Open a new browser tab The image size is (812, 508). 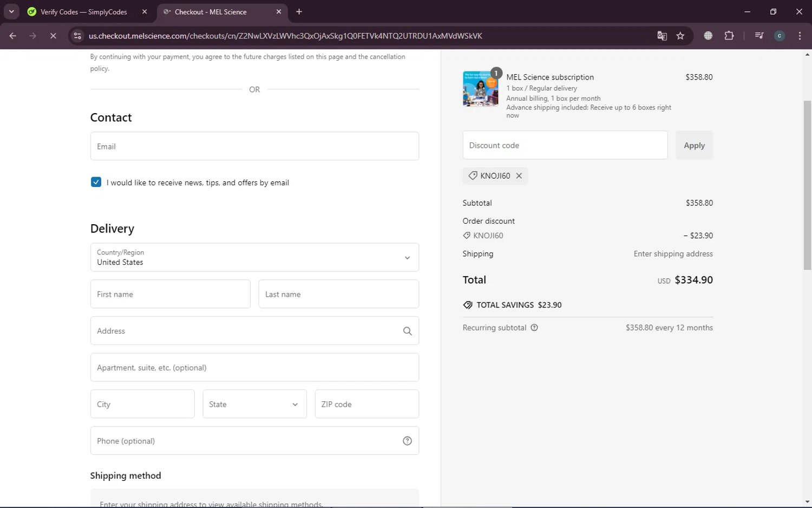pos(299,12)
